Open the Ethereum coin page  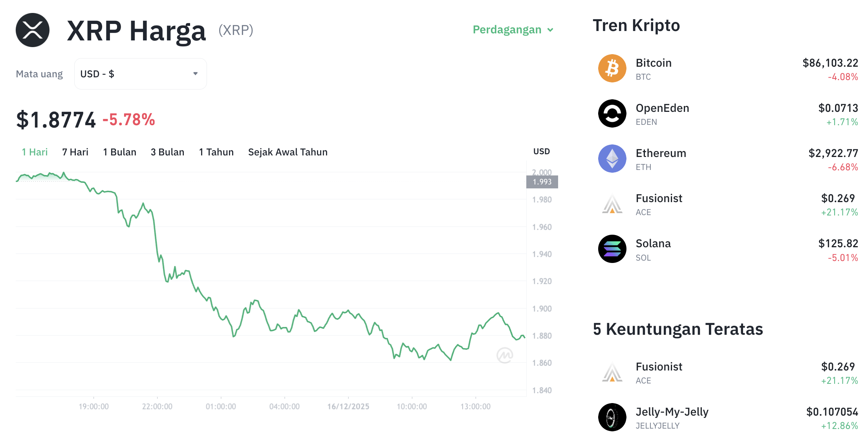[x=661, y=153]
